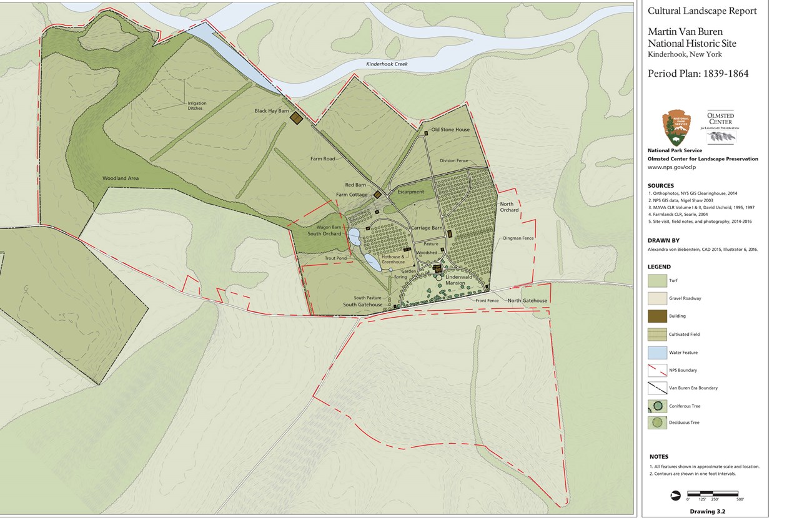Select the Water Feature legend swatch
The image size is (812, 518).
point(657,353)
